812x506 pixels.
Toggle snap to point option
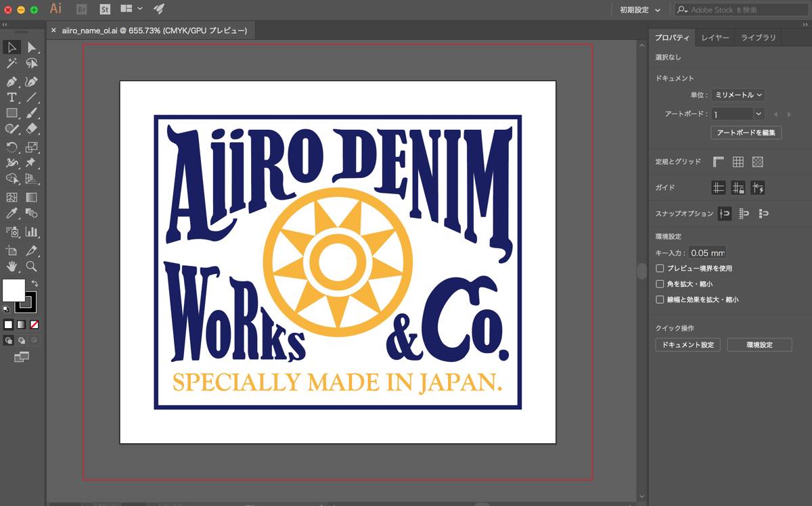(725, 214)
